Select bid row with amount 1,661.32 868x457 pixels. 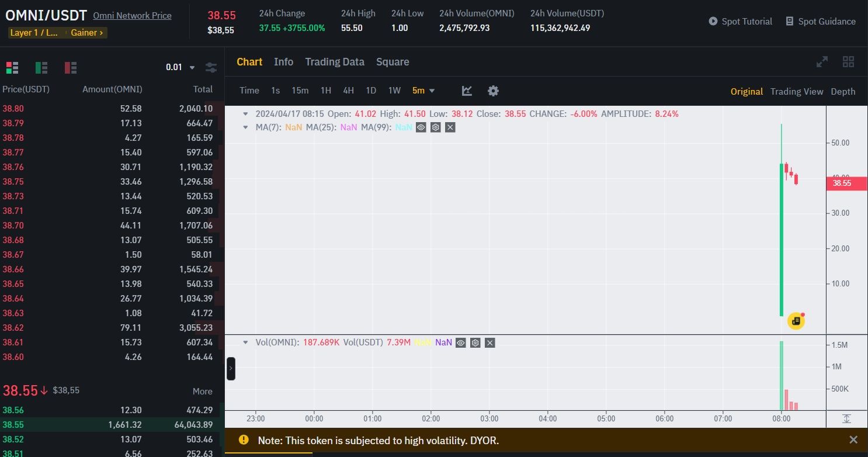tap(112, 425)
